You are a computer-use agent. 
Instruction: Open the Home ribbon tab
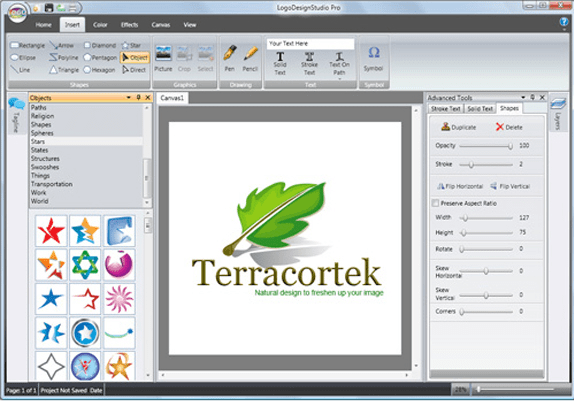point(43,25)
